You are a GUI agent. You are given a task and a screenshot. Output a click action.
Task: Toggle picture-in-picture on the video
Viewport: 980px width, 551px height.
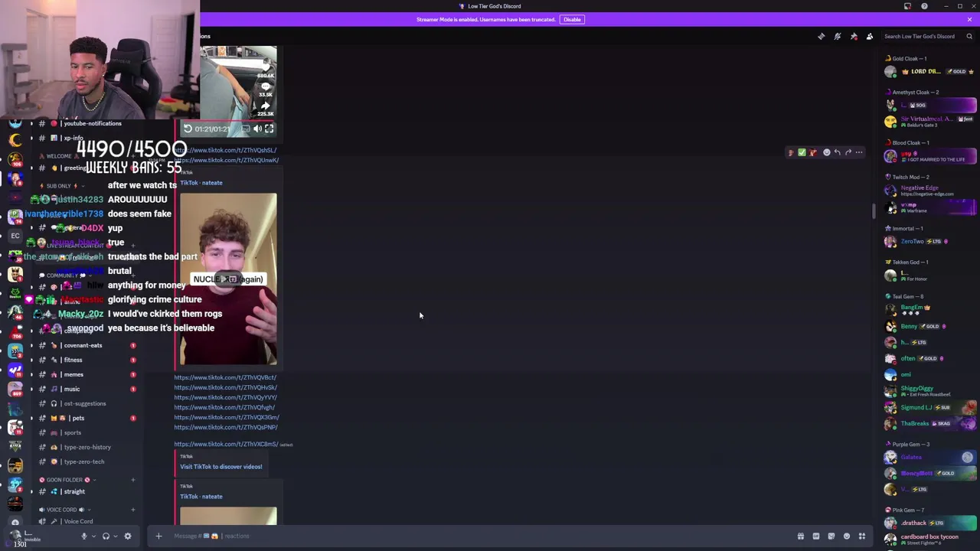pyautogui.click(x=246, y=129)
